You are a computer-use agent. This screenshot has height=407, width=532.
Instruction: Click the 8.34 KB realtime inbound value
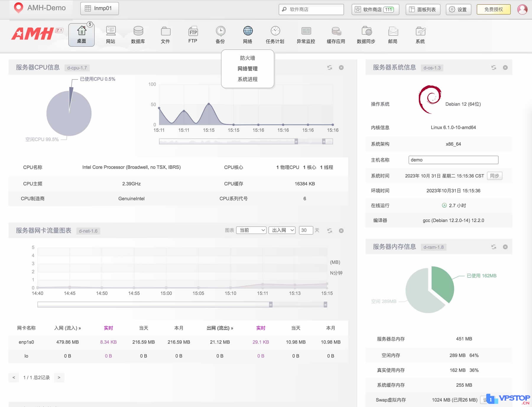pyautogui.click(x=108, y=342)
